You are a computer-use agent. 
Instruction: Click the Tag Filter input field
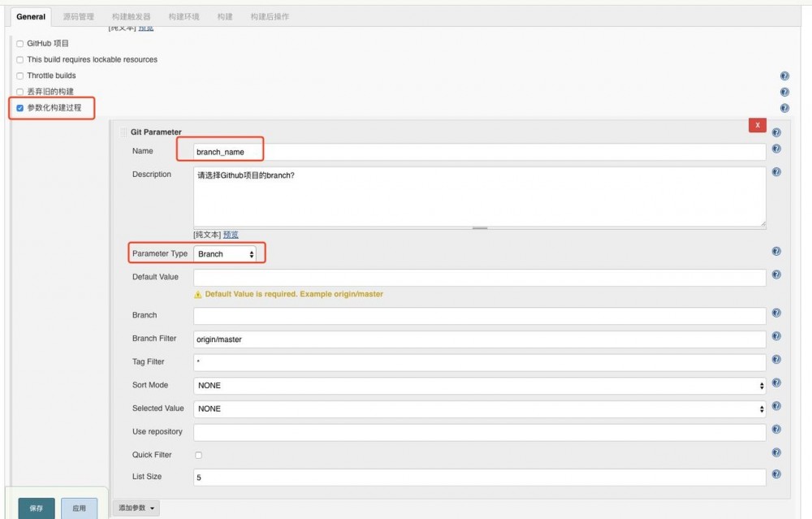(x=480, y=362)
